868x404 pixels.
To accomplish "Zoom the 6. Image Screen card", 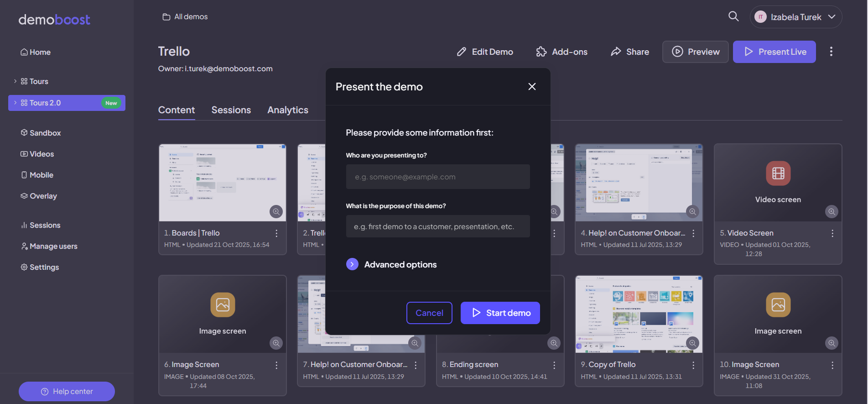I will tap(276, 343).
